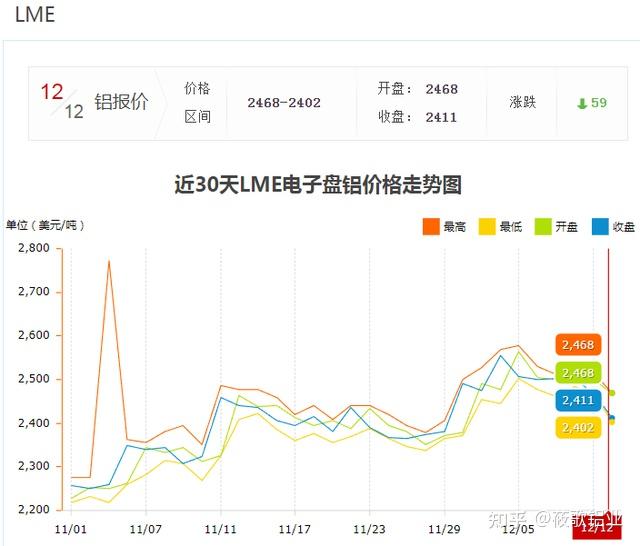Click the 11/07 x-axis date label
This screenshot has width=640, height=546.
(x=145, y=530)
